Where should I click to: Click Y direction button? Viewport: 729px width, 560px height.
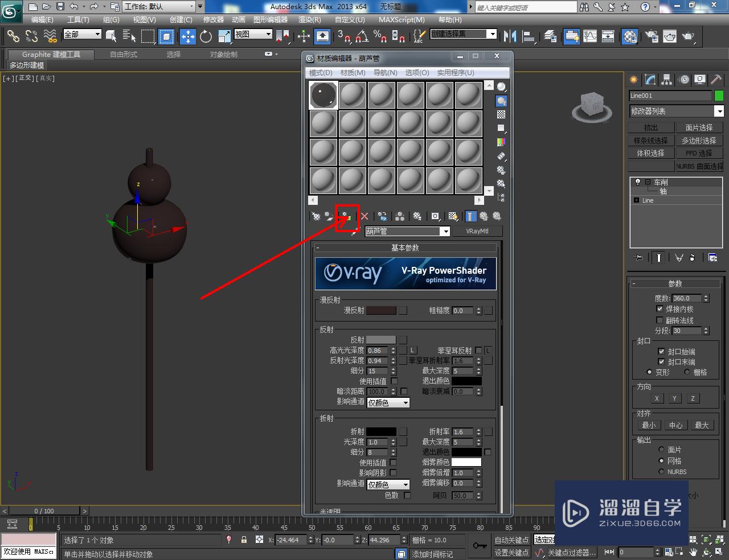674,398
